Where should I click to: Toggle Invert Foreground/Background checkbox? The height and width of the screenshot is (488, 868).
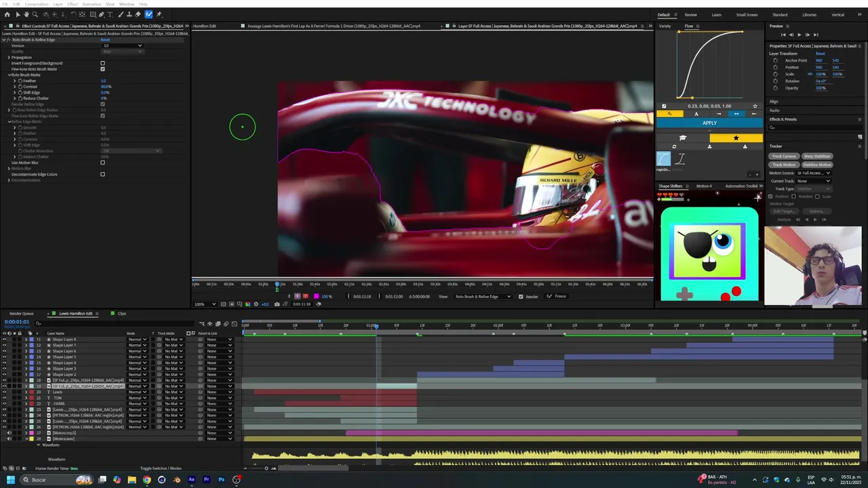coord(102,63)
